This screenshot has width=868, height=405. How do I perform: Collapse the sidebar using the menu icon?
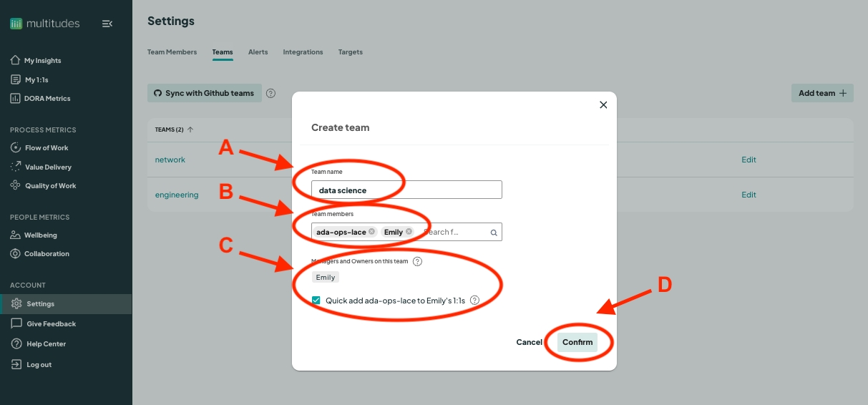pos(107,24)
